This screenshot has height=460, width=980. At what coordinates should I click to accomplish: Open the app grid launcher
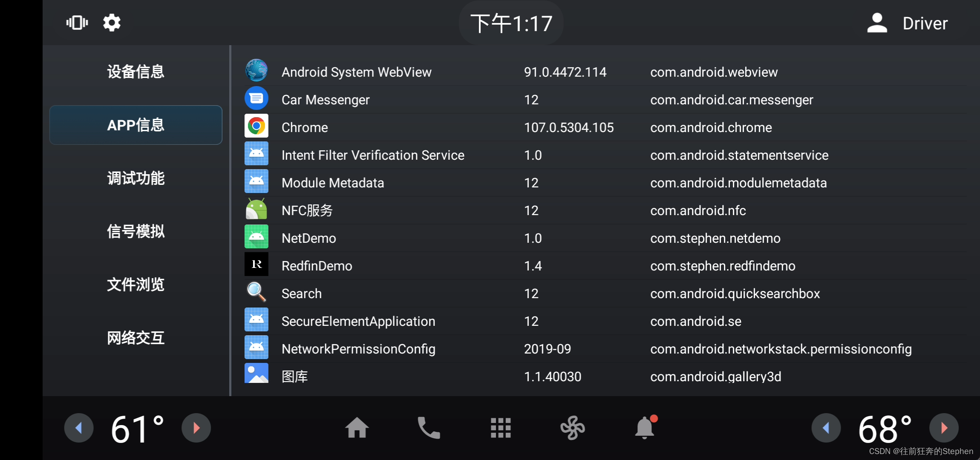501,428
